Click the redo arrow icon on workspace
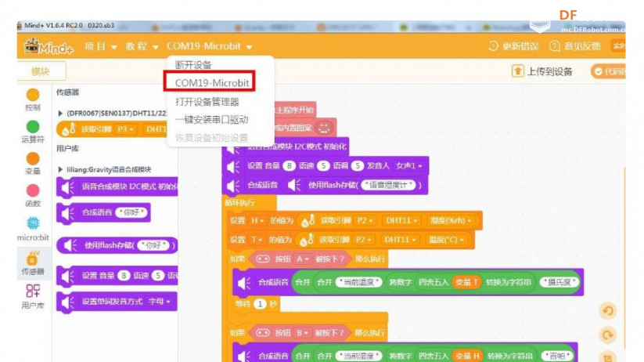644x362 pixels. (x=608, y=335)
